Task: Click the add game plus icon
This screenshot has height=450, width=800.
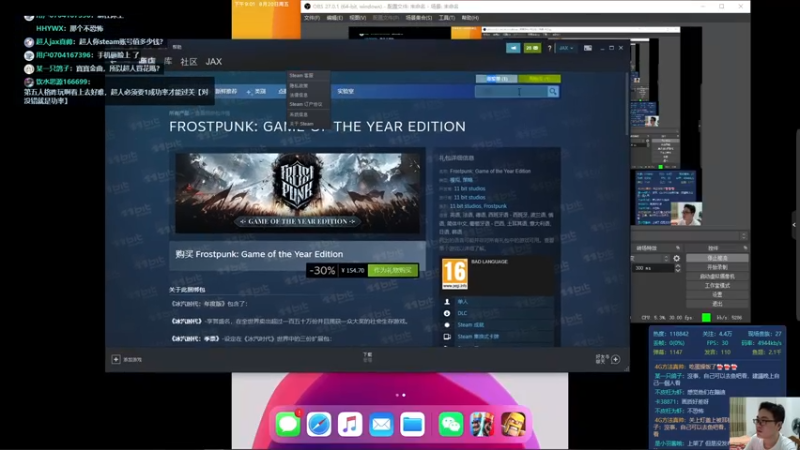Action: click(116, 359)
